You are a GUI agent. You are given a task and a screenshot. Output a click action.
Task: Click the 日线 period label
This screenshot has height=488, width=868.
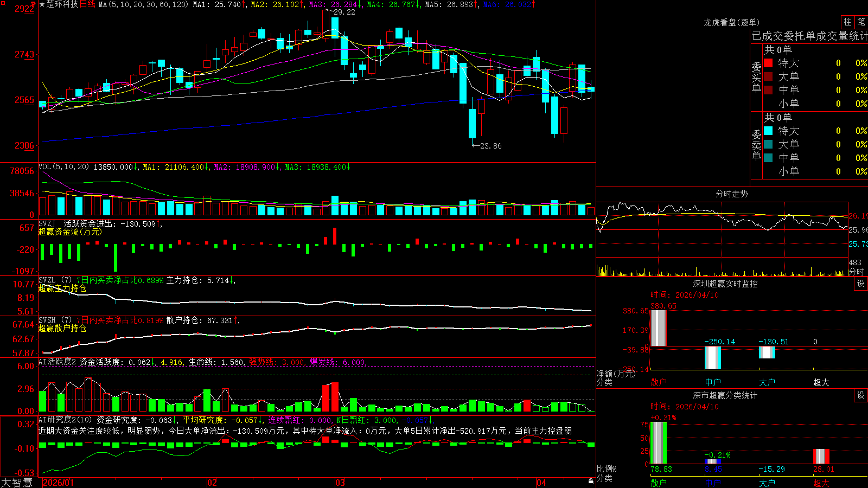[87, 4]
